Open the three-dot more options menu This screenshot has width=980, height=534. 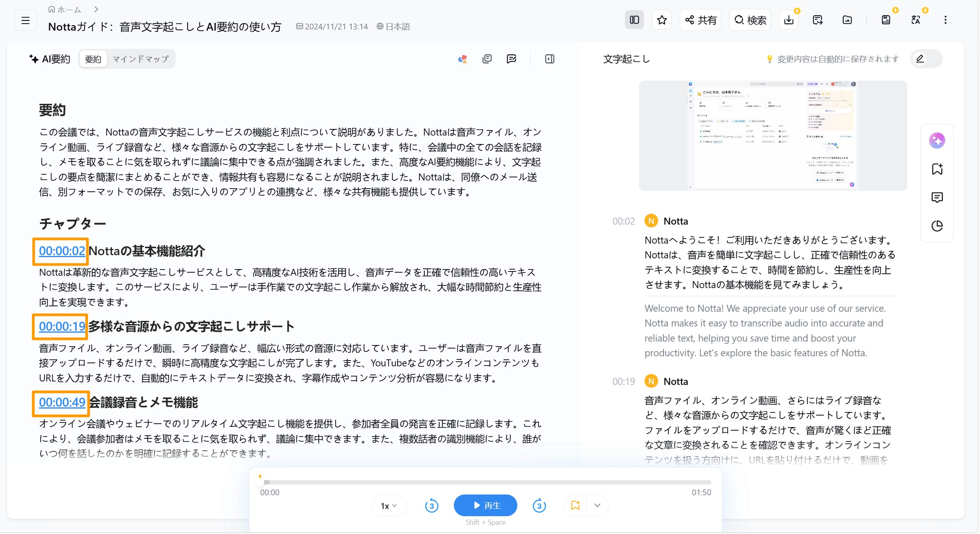click(945, 20)
